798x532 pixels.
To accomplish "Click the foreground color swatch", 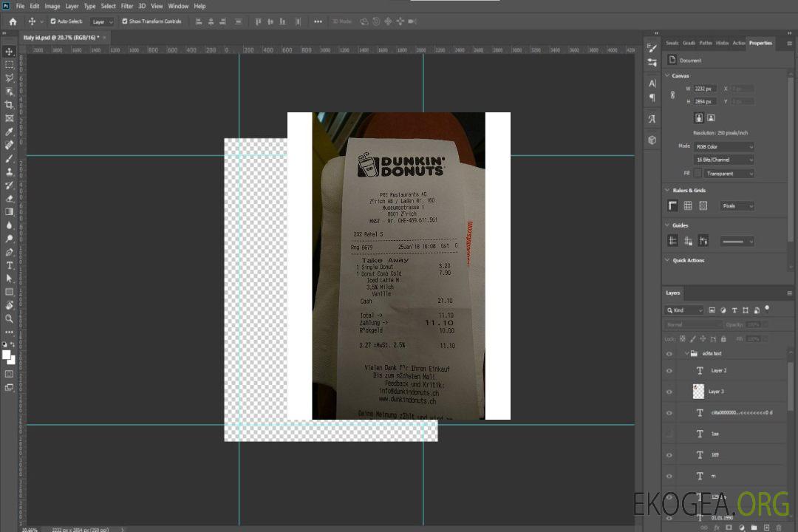I will (x=7, y=355).
